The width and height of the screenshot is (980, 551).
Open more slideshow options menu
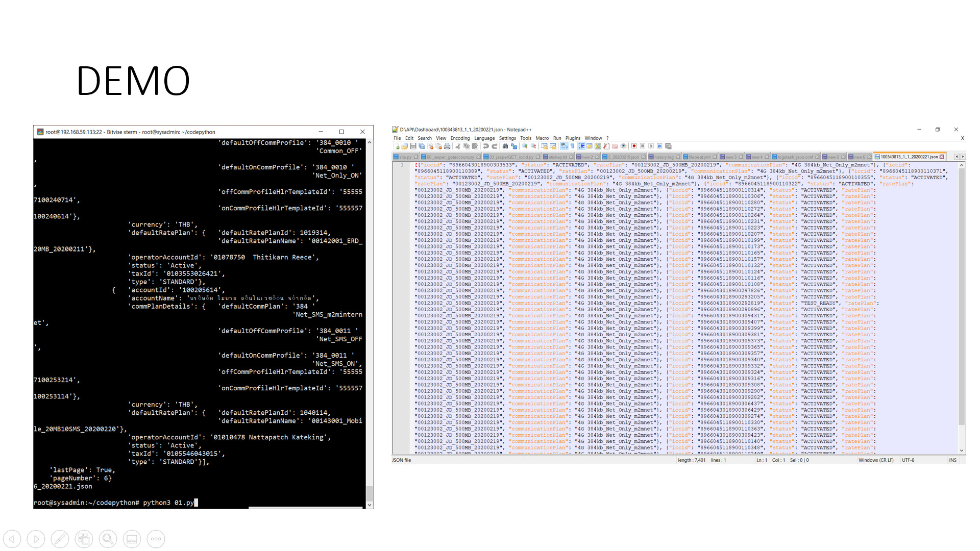[156, 539]
